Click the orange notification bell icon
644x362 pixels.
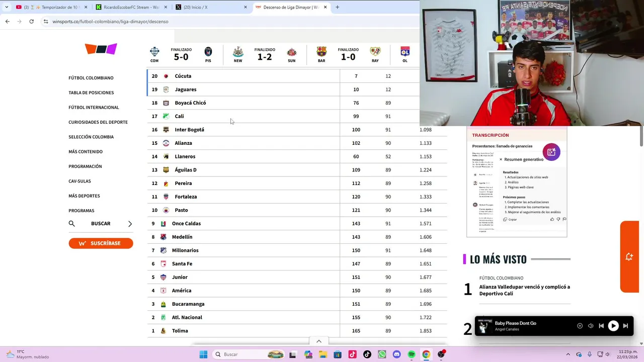pyautogui.click(x=629, y=257)
